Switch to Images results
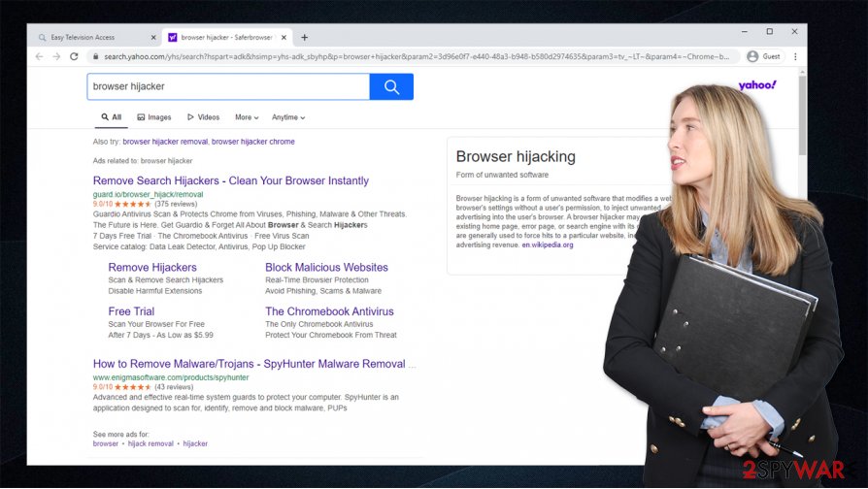This screenshot has width=868, height=489. [154, 117]
